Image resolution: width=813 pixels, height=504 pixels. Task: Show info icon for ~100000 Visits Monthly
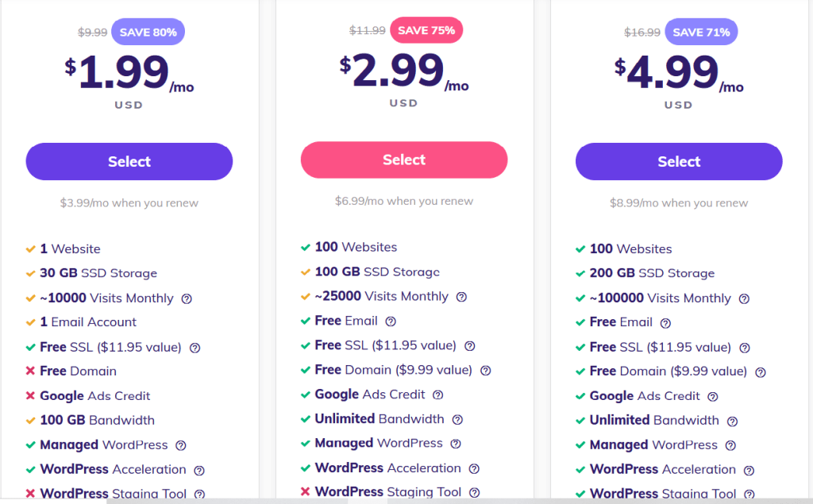click(744, 298)
